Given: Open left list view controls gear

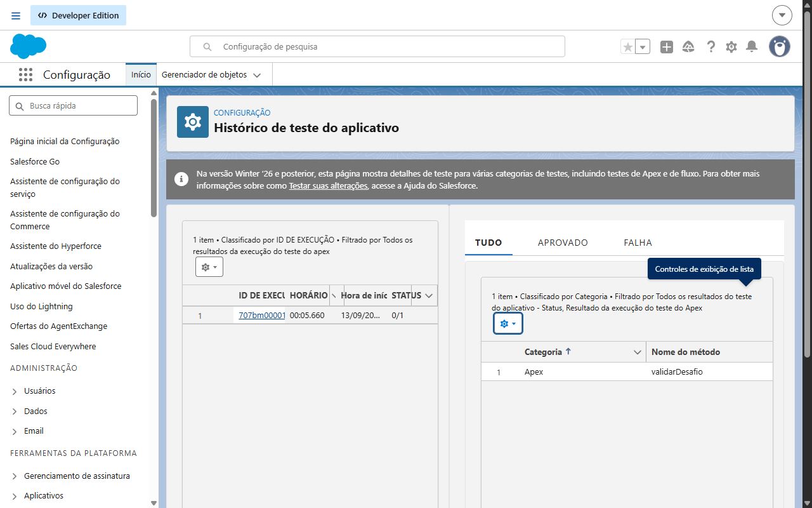Looking at the screenshot, I should click(x=209, y=267).
